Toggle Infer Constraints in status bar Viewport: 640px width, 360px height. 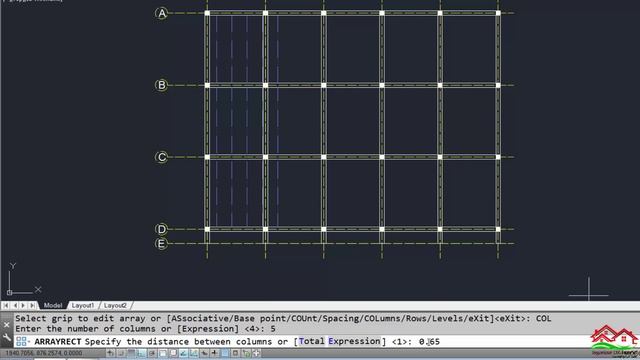click(x=110, y=353)
